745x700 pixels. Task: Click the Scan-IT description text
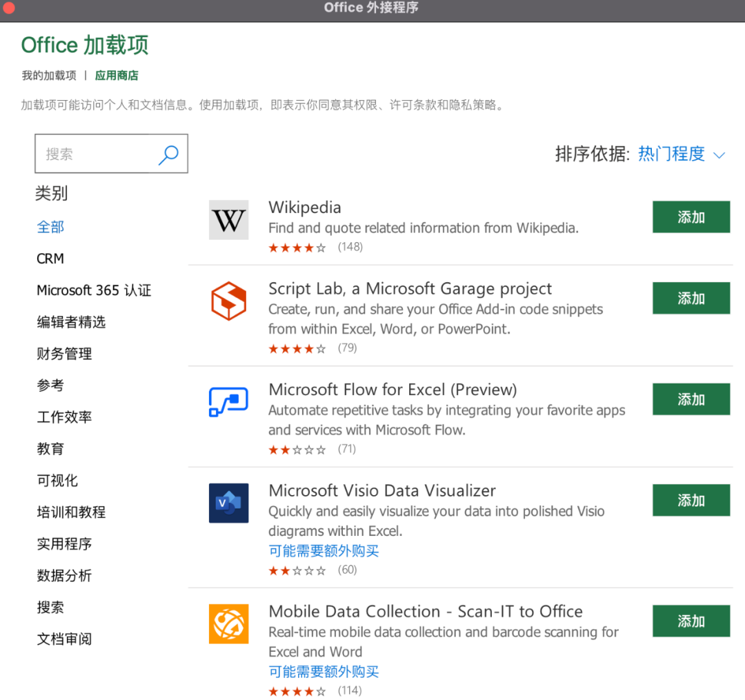[x=444, y=642]
